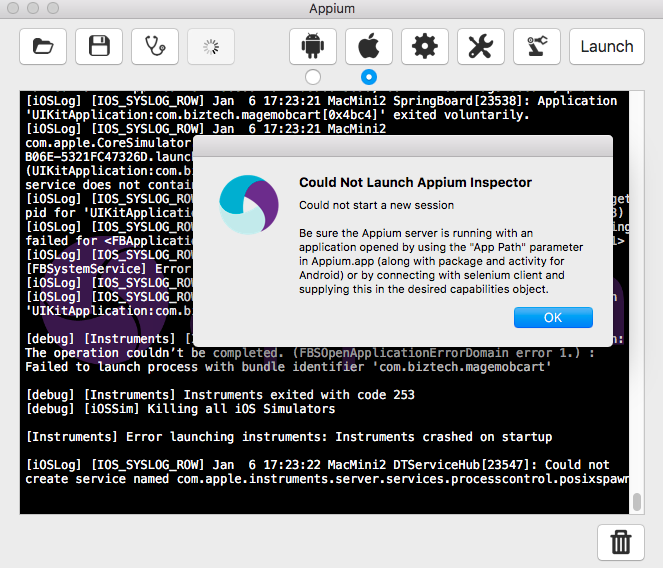Image resolution: width=663 pixels, height=568 pixels.
Task: Open iOS settings with the Apple icon
Action: (369, 47)
